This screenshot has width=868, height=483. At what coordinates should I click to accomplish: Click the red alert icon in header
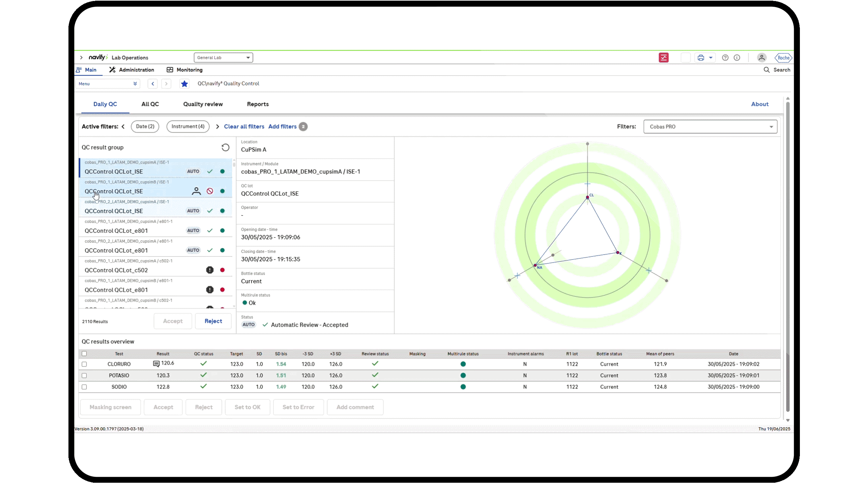coord(663,58)
